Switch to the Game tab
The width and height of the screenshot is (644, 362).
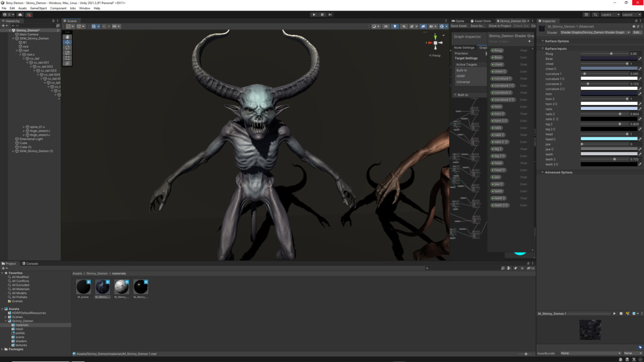click(x=458, y=21)
